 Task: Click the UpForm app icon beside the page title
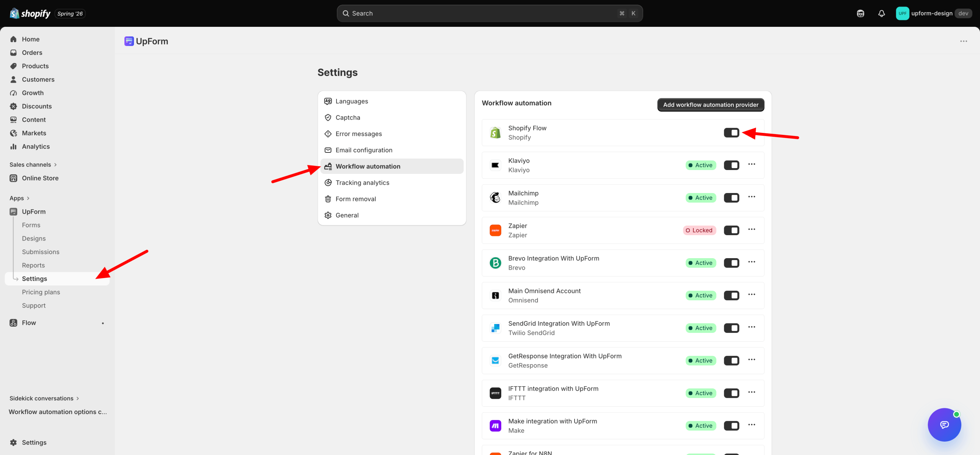coord(129,41)
